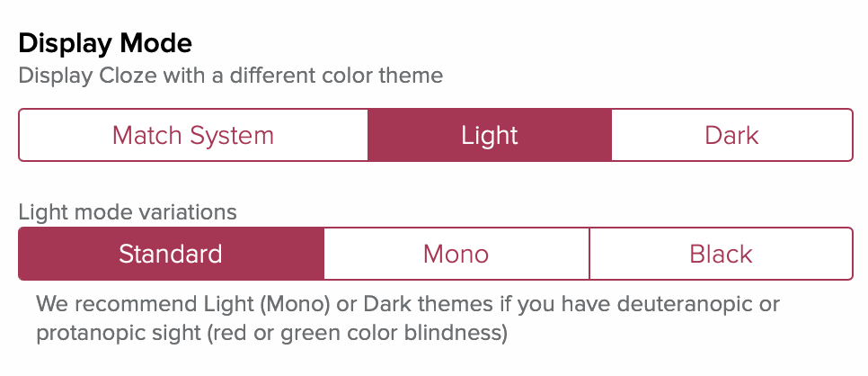Click the Light mode variations label
The image size is (868, 376).
(128, 212)
